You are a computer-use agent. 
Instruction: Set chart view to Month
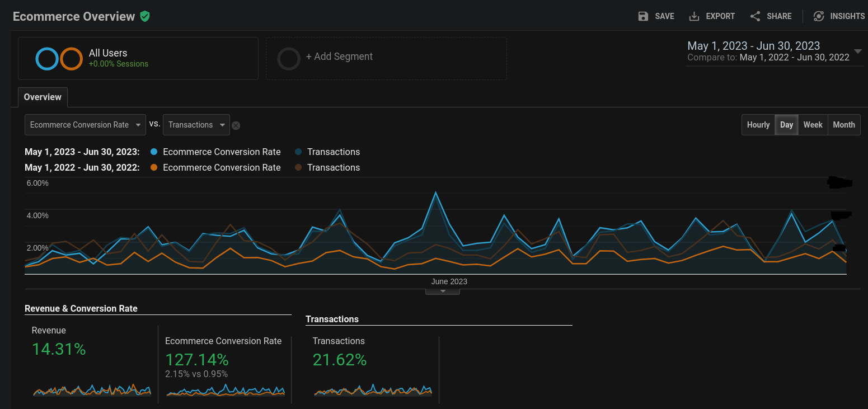click(x=843, y=125)
